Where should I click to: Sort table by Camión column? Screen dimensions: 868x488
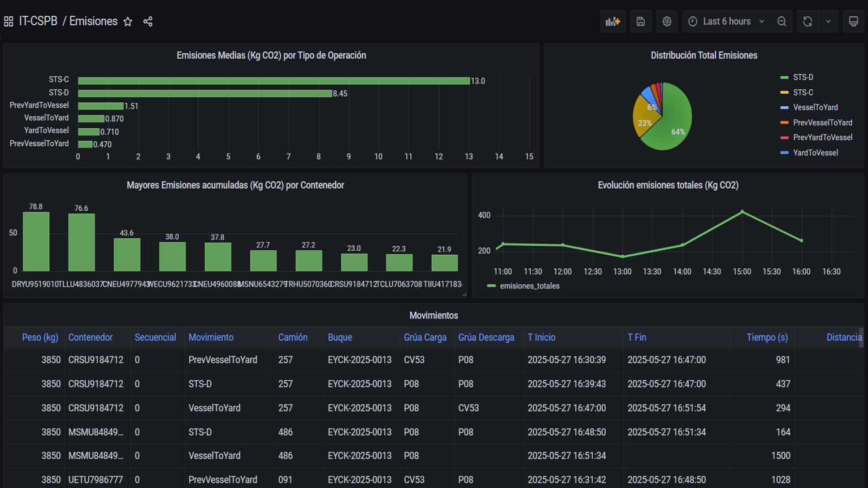coord(293,337)
